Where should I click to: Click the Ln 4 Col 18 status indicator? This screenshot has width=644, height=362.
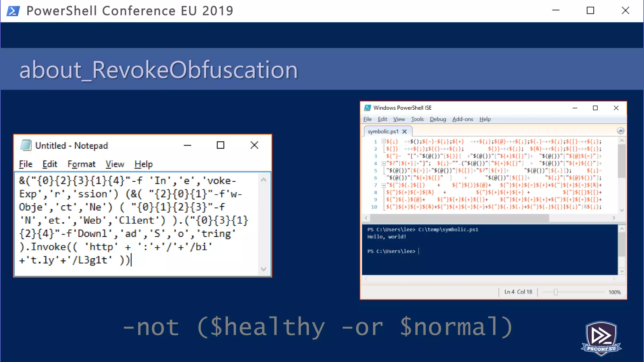(518, 292)
